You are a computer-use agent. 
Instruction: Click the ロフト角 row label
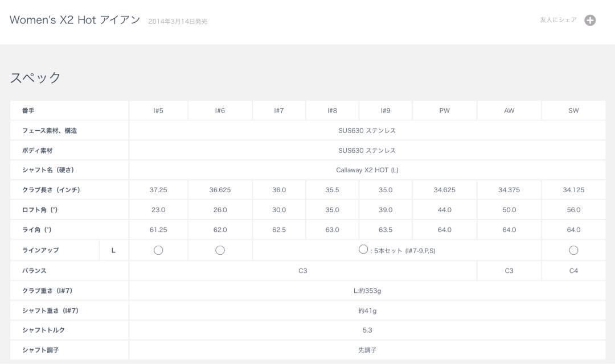click(40, 210)
